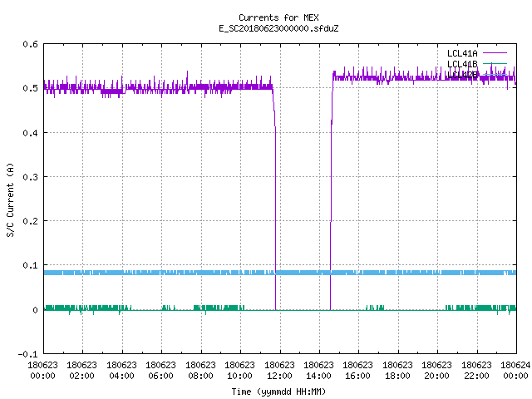Click the x-axis tick 180623 04:00
This screenshot has width=532, height=399.
click(122, 371)
